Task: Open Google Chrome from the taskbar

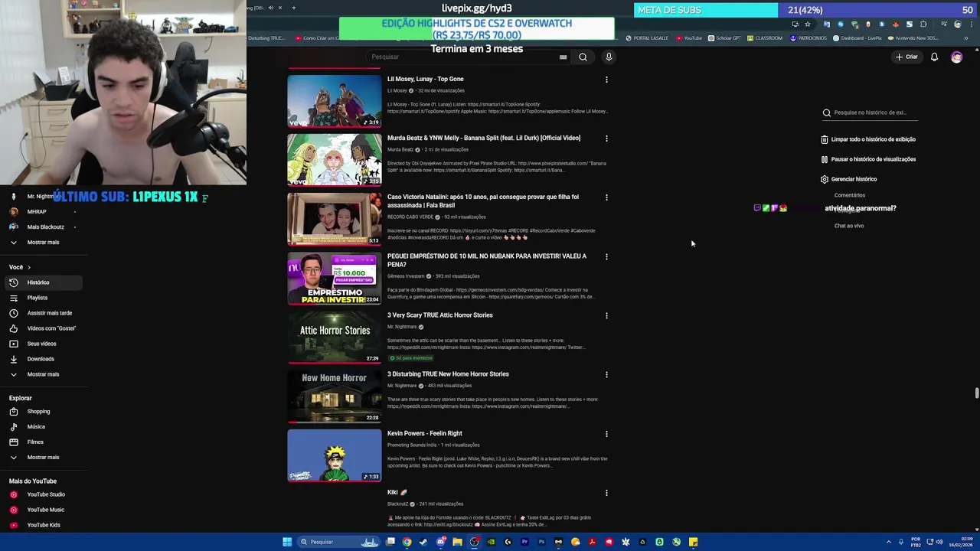Action: point(407,542)
